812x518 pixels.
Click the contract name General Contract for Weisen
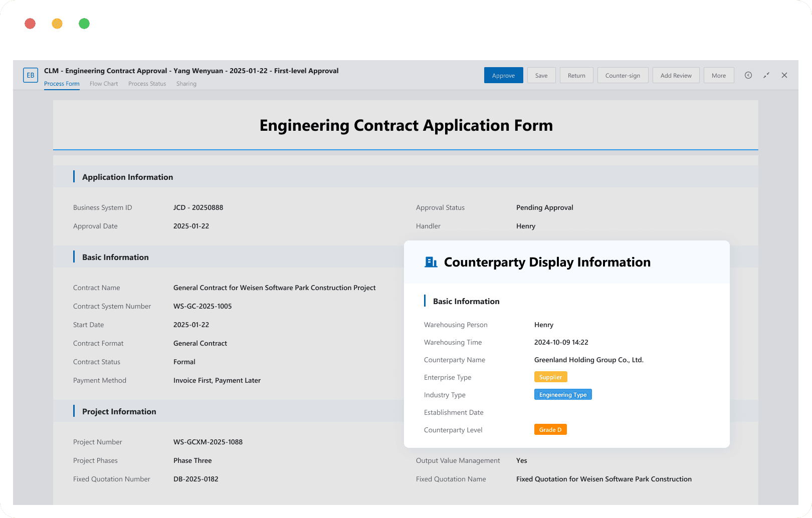coord(275,288)
